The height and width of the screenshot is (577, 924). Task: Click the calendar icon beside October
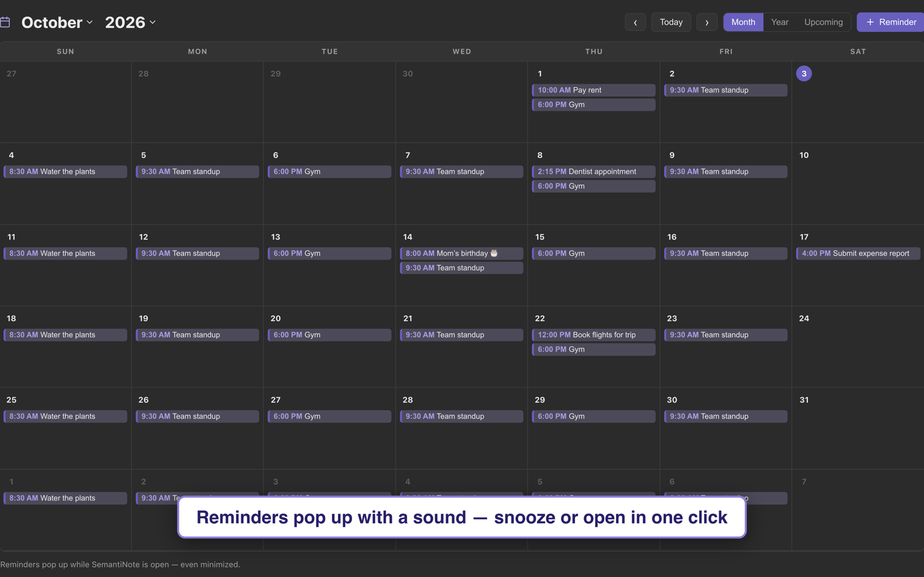point(5,23)
